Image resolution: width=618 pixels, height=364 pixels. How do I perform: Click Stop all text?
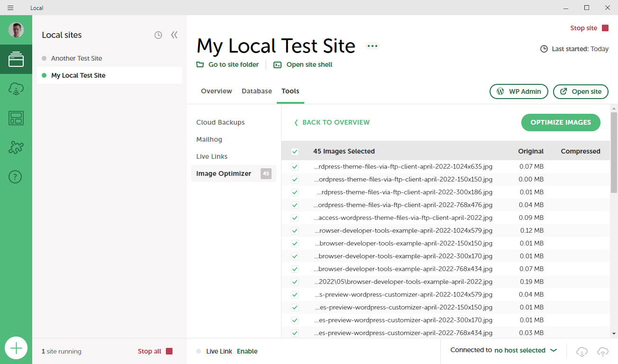(149, 351)
